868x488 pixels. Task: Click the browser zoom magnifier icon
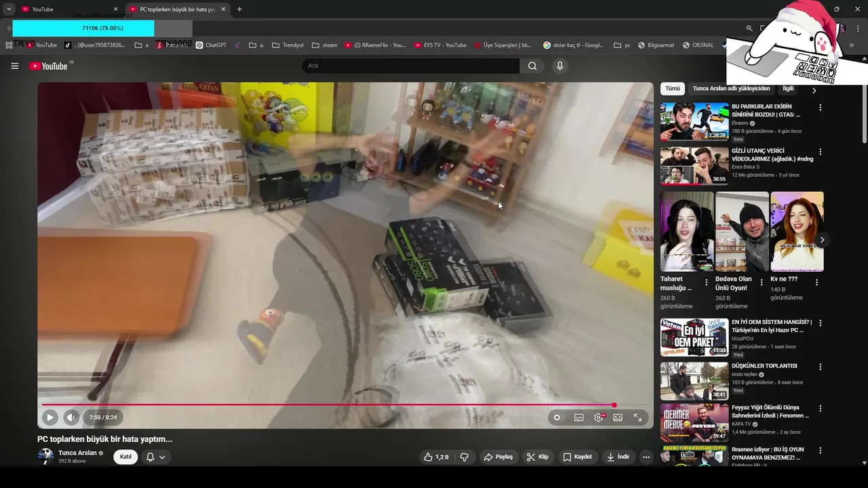[749, 28]
